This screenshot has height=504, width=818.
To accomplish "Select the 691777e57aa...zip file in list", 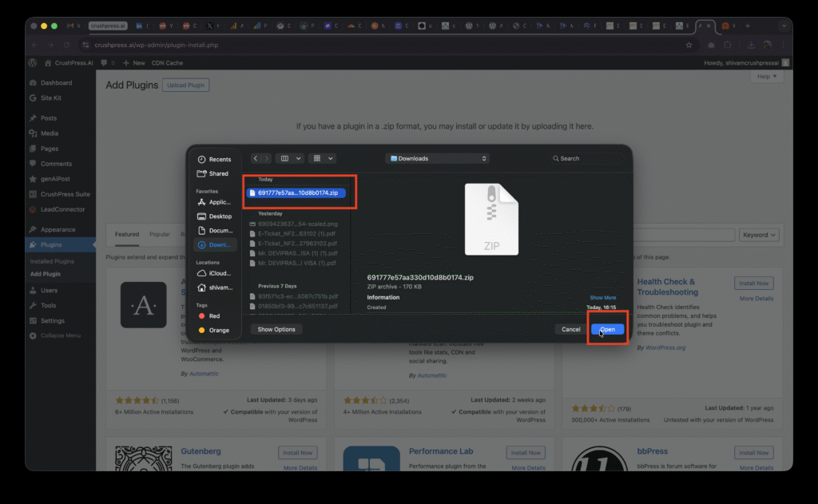I will point(296,192).
